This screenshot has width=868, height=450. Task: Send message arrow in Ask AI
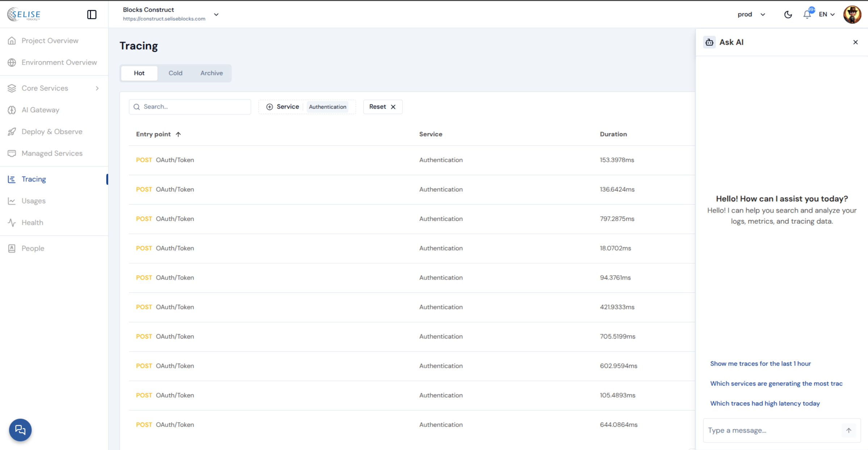[x=848, y=430]
